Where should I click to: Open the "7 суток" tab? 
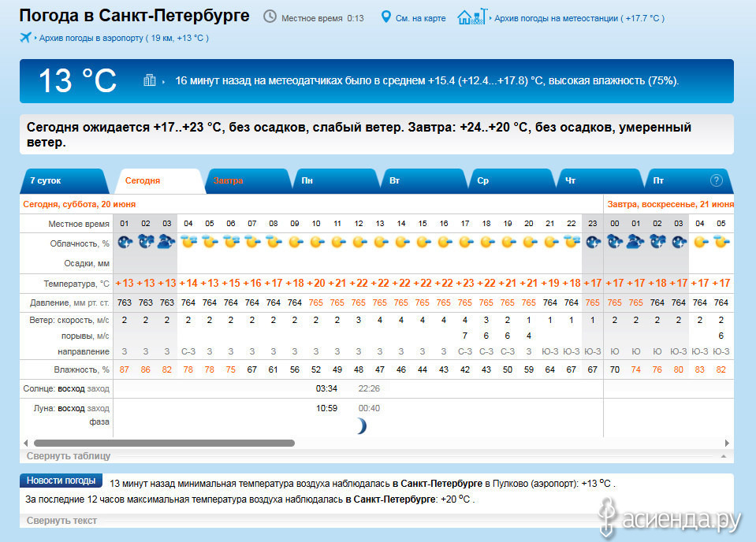tap(64, 180)
